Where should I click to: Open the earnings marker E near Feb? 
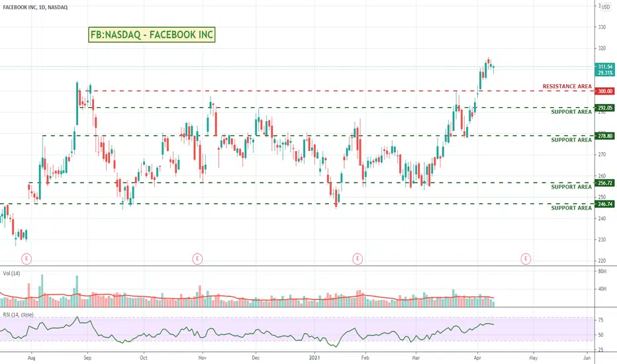[357, 259]
